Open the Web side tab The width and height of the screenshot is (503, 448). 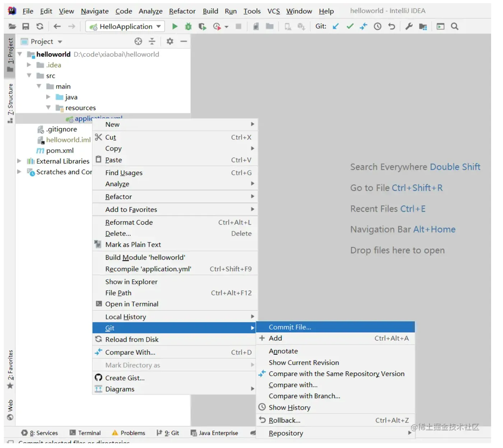click(x=10, y=410)
